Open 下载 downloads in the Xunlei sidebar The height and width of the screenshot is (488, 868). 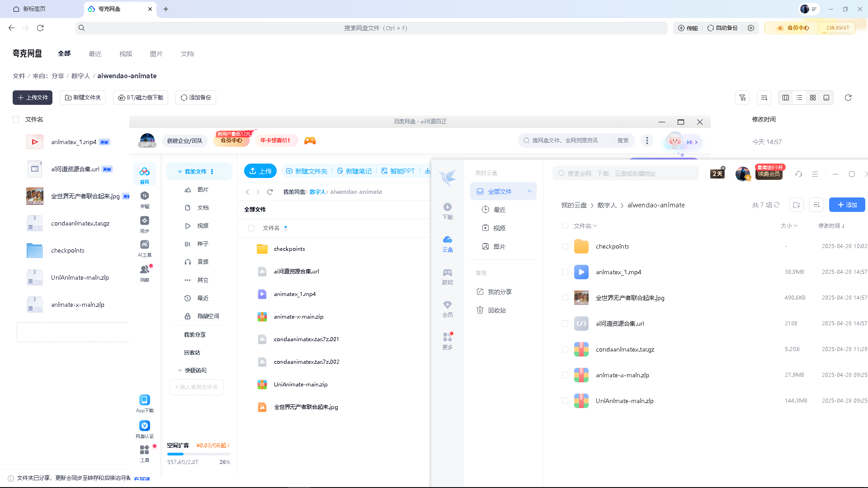[x=448, y=211]
